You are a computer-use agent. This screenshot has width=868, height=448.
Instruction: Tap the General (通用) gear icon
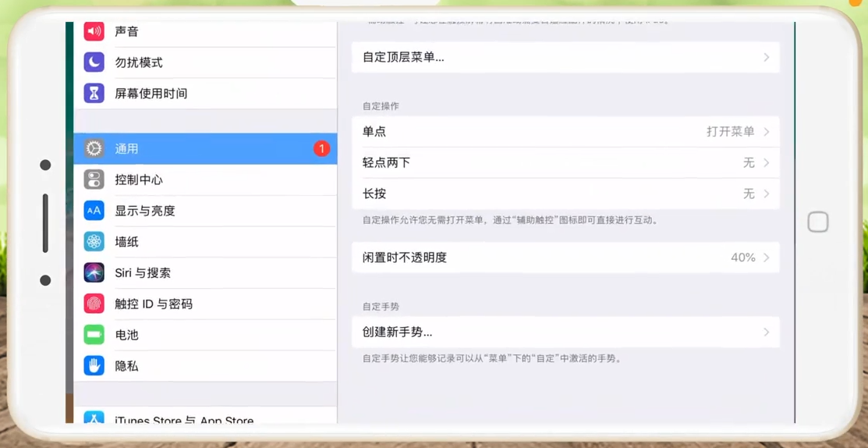click(x=94, y=148)
